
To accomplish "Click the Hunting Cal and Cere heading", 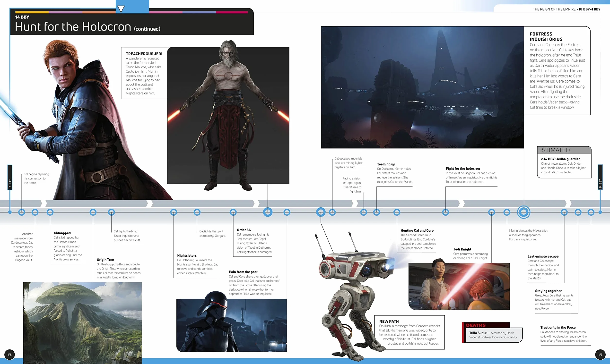I will pos(417,230).
